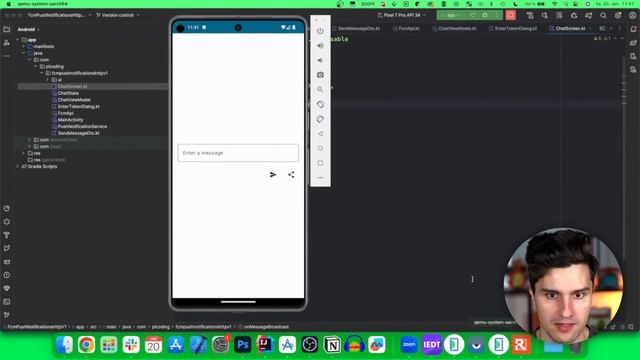Tap the send arrow in the emulator

[x=273, y=175]
